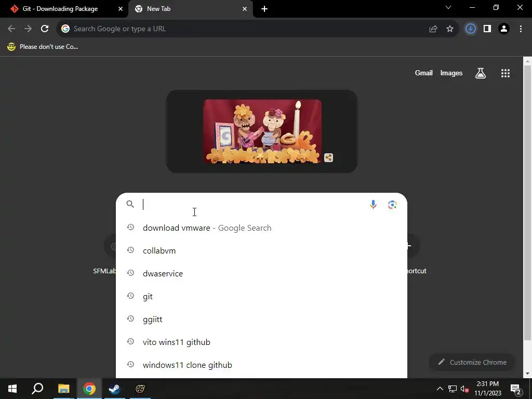
Task: Select the New Tab tab
Action: 190,9
